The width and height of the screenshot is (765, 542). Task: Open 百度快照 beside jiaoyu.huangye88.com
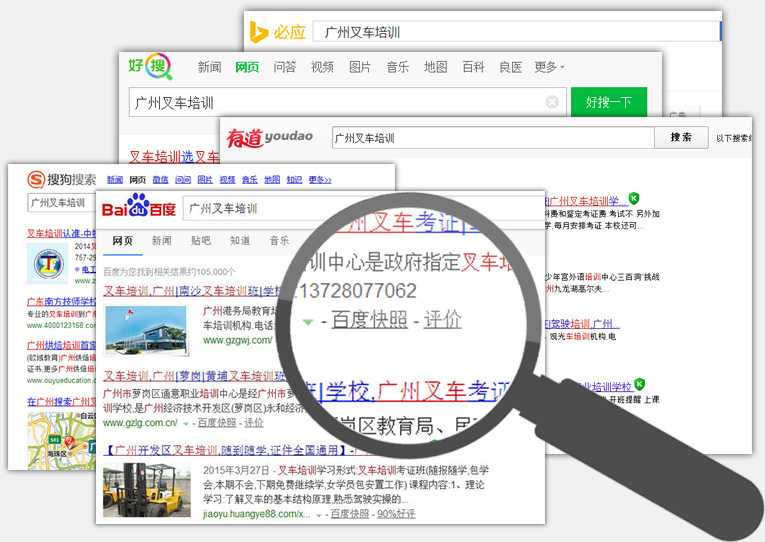pos(350,514)
